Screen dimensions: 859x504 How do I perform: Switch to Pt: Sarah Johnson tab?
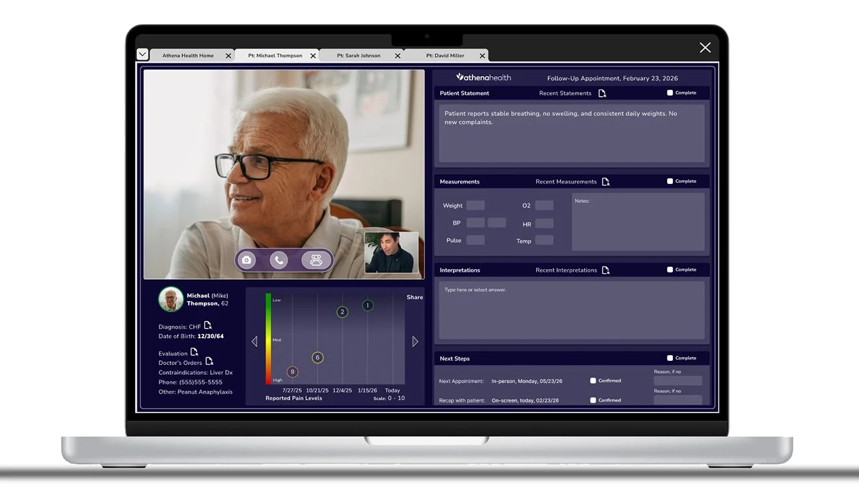[x=359, y=56]
